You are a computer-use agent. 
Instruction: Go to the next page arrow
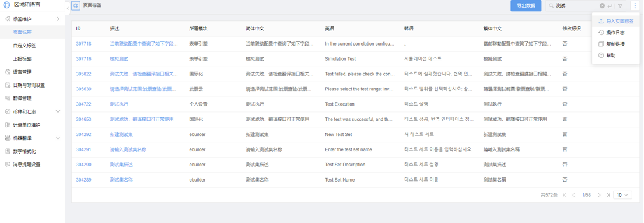tap(599, 195)
